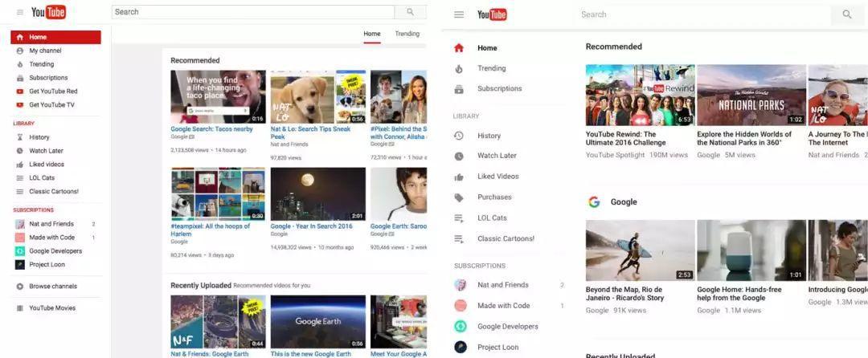868x358 pixels.
Task: Click YouTube Spotlight channel name
Action: point(615,155)
